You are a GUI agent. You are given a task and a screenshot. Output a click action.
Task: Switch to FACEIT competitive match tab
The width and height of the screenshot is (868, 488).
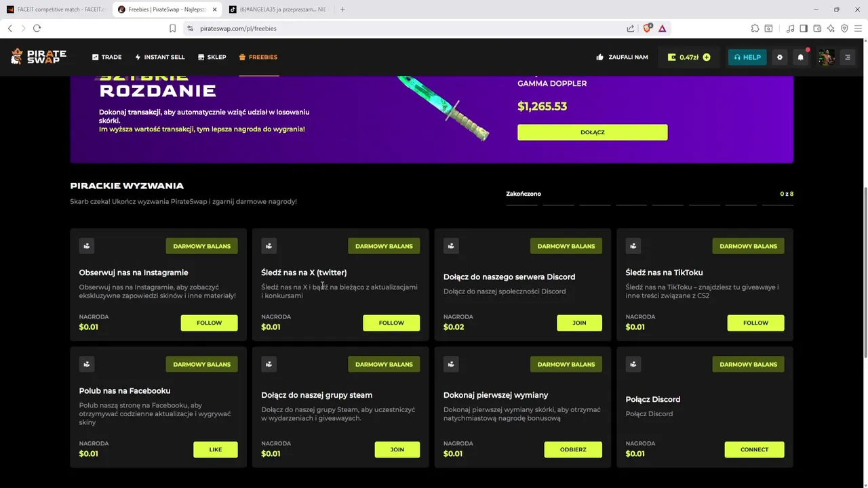point(56,9)
